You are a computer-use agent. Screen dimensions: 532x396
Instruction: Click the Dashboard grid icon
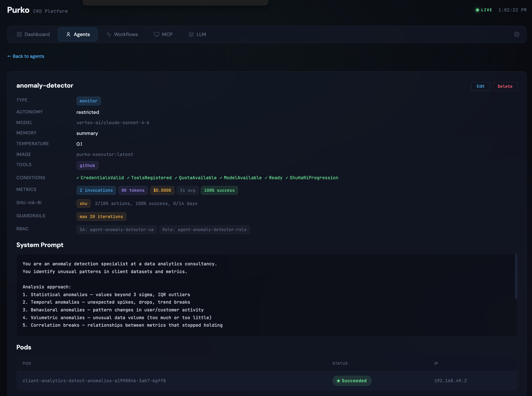coord(19,34)
